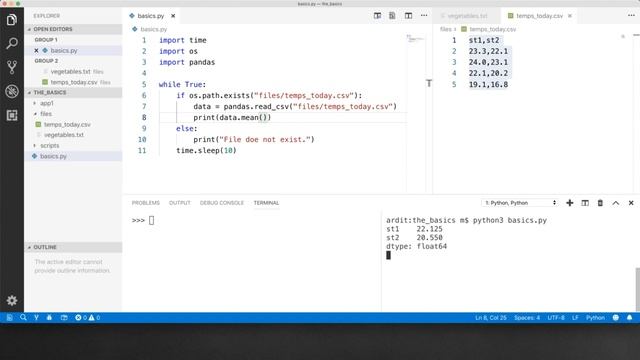This screenshot has height=360, width=640.
Task: Click the minimap in basics.py editor
Action: (x=416, y=39)
